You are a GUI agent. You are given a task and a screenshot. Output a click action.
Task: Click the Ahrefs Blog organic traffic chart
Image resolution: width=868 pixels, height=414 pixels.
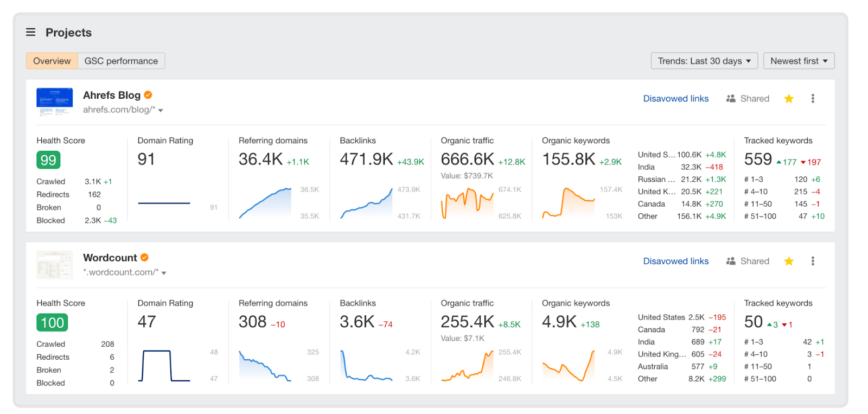(x=468, y=203)
